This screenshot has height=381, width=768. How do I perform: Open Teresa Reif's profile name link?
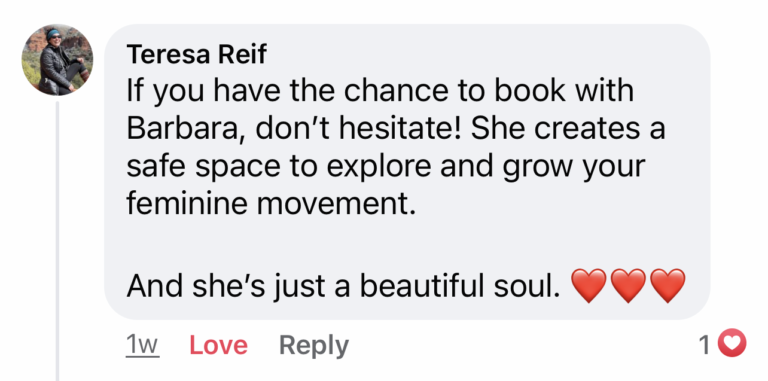(196, 54)
